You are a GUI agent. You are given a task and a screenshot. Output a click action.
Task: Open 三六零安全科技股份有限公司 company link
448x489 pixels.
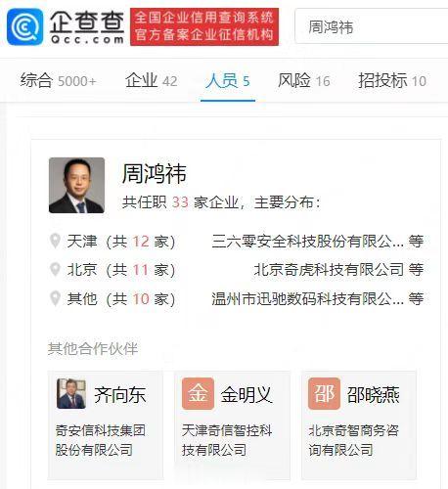coord(308,242)
